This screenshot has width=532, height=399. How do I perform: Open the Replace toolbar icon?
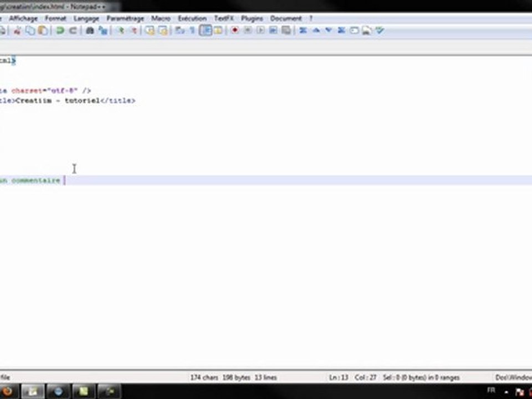pyautogui.click(x=103, y=31)
